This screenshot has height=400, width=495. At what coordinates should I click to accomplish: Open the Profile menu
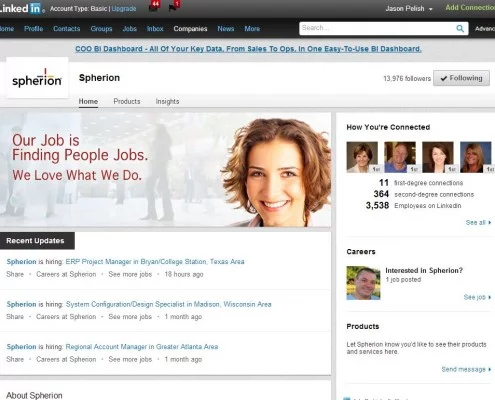(33, 29)
